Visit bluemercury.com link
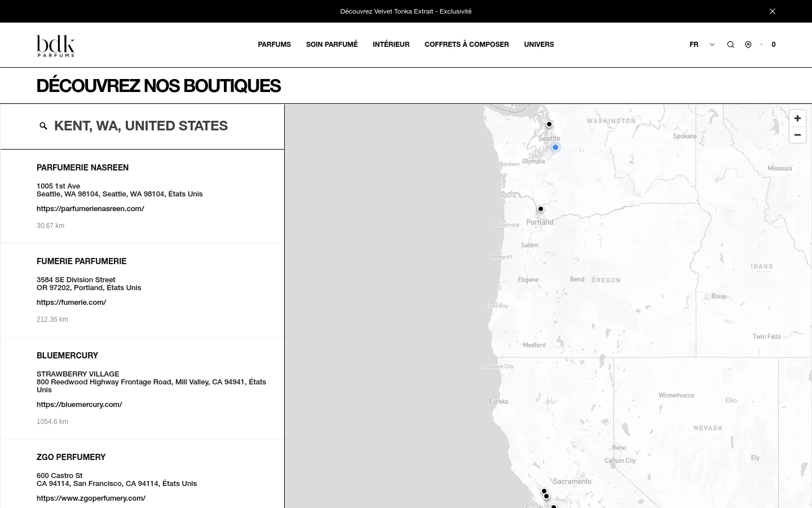The height and width of the screenshot is (508, 812). point(80,404)
